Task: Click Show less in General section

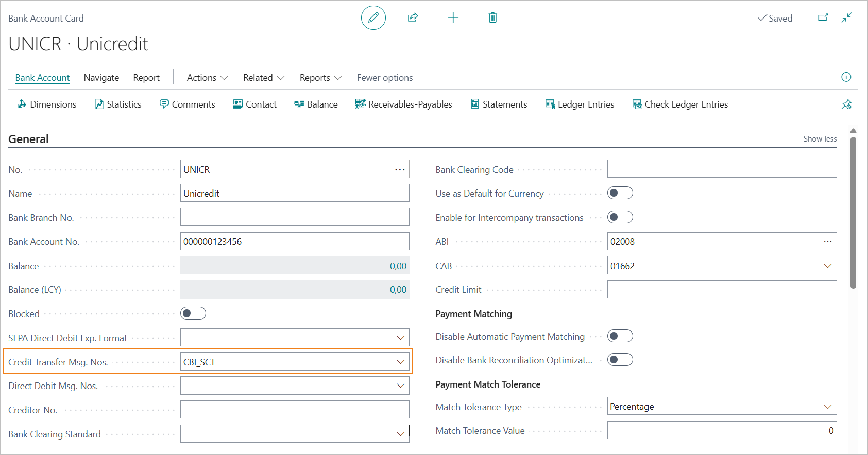Action: click(820, 139)
